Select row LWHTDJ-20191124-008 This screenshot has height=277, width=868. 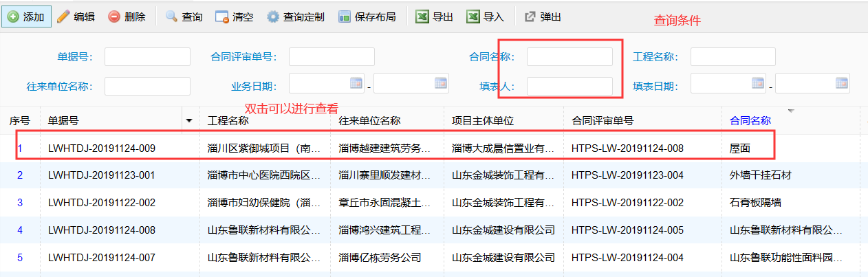click(433, 230)
